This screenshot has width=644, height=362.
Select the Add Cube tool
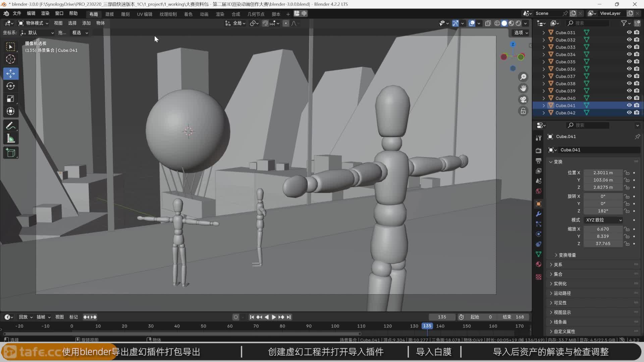click(10, 153)
